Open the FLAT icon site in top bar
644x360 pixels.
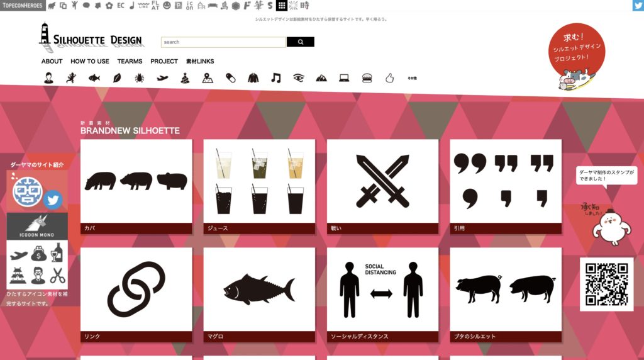pyautogui.click(x=155, y=5)
